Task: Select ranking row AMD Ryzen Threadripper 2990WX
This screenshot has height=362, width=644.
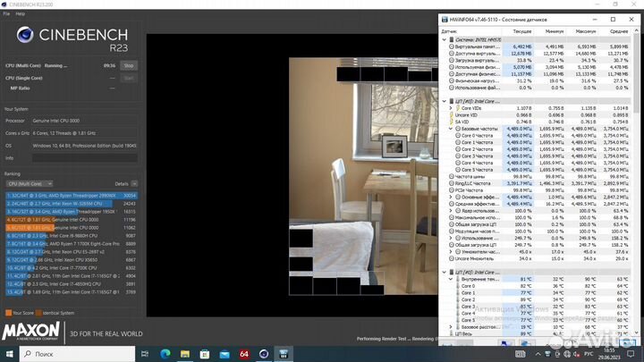Action: point(72,196)
